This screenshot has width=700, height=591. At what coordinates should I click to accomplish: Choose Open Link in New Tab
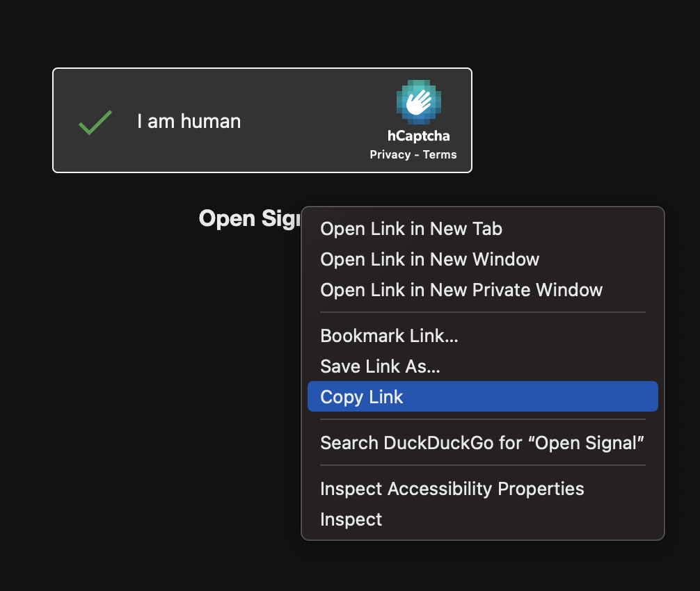click(411, 229)
